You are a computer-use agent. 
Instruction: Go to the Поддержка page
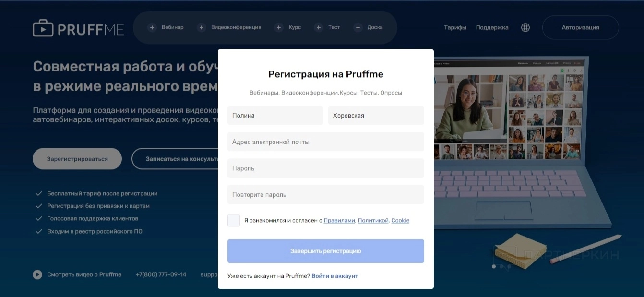coord(492,27)
